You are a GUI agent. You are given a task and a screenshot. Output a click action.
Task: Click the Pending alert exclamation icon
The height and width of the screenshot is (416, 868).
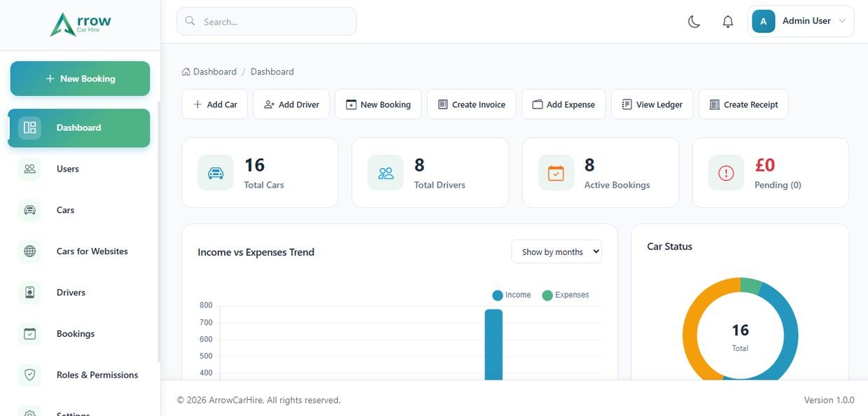click(726, 173)
